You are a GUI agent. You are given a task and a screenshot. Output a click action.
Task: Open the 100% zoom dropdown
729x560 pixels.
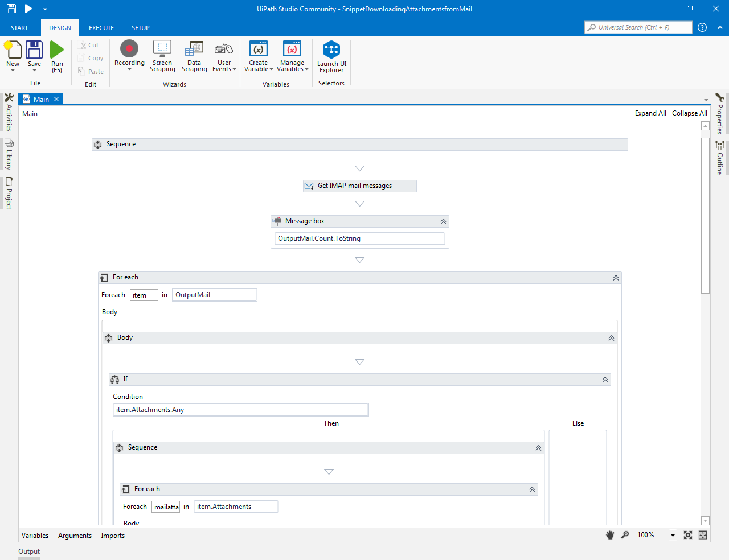pyautogui.click(x=673, y=535)
